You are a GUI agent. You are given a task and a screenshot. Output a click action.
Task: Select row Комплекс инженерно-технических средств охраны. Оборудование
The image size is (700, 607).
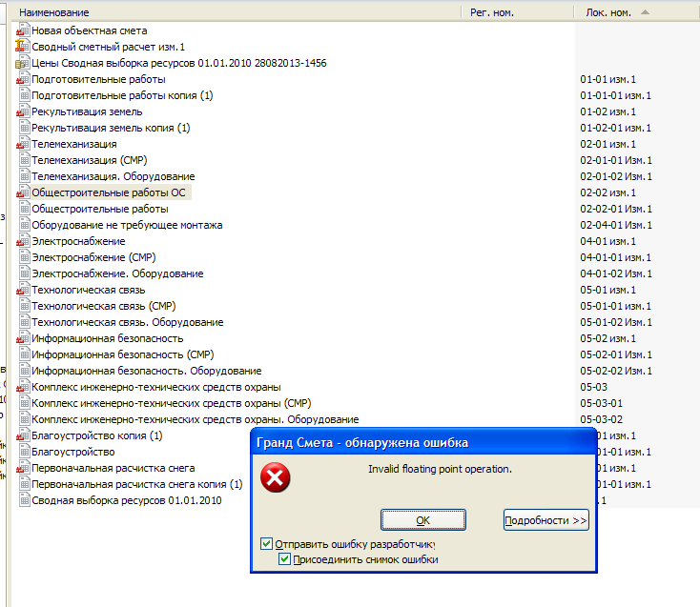click(x=196, y=419)
